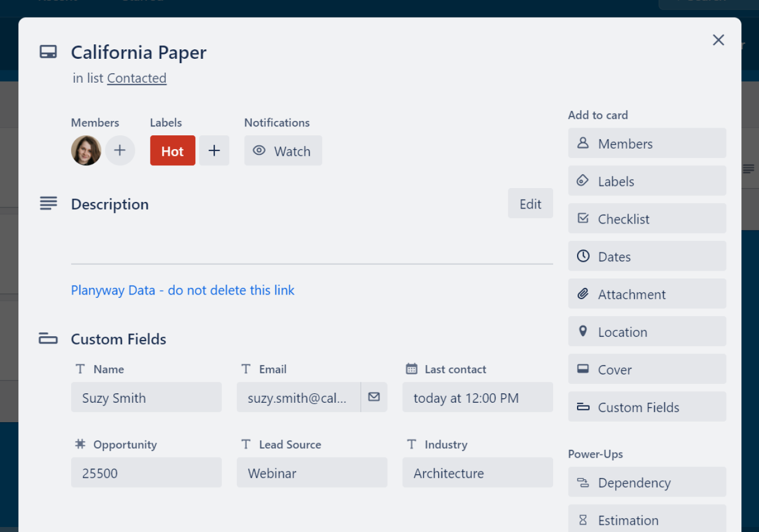
Task: Click the email envelope icon beside Email field
Action: click(374, 397)
